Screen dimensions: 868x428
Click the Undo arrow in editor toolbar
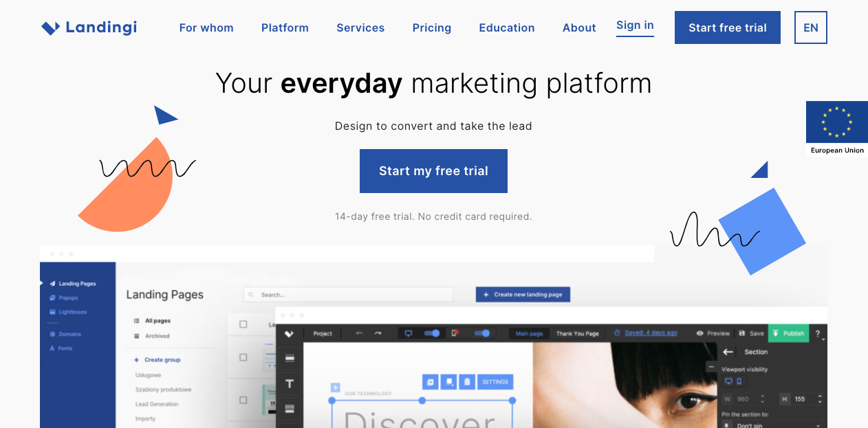pyautogui.click(x=359, y=333)
